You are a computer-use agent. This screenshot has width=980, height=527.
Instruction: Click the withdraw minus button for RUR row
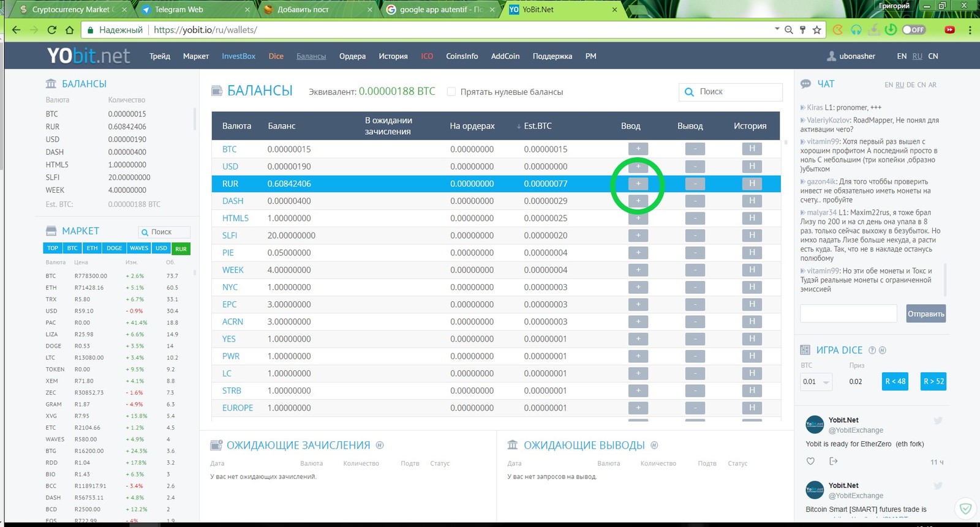point(695,184)
